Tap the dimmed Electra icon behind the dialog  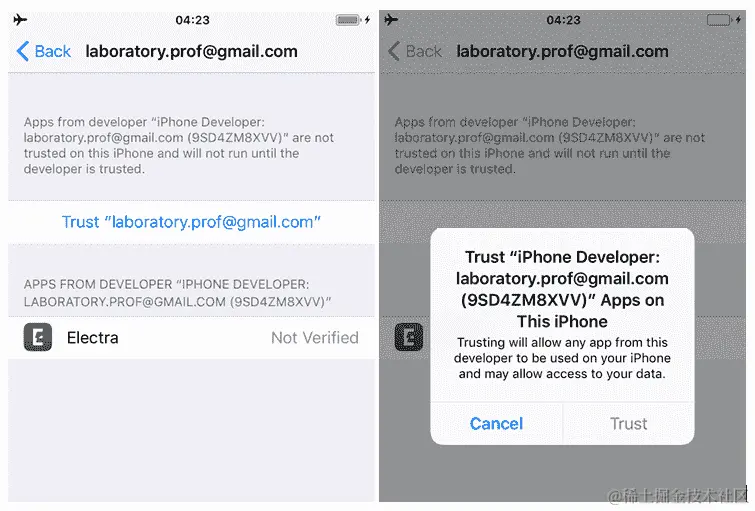point(409,337)
